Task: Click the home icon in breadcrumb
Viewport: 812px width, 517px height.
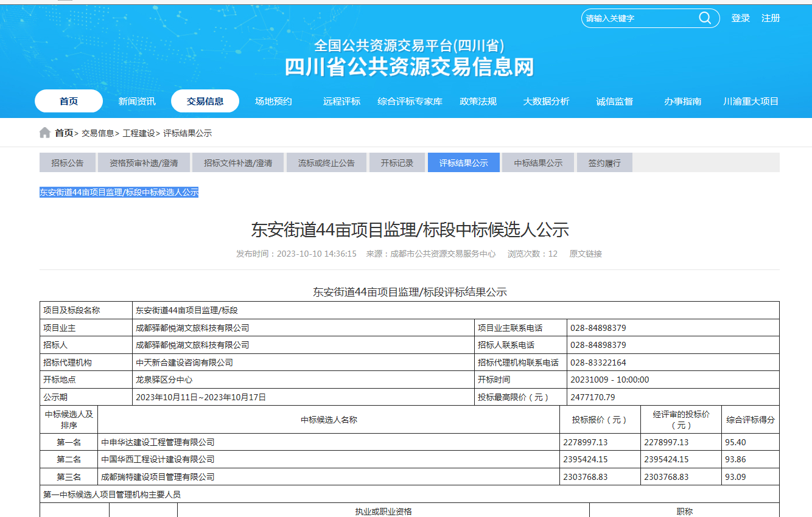Action: 45,133
